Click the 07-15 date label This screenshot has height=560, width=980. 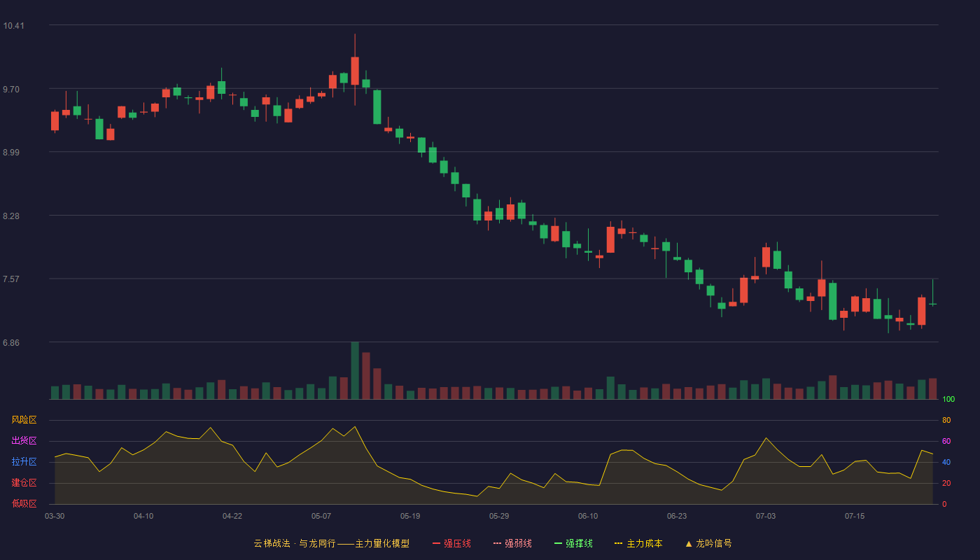pos(855,516)
